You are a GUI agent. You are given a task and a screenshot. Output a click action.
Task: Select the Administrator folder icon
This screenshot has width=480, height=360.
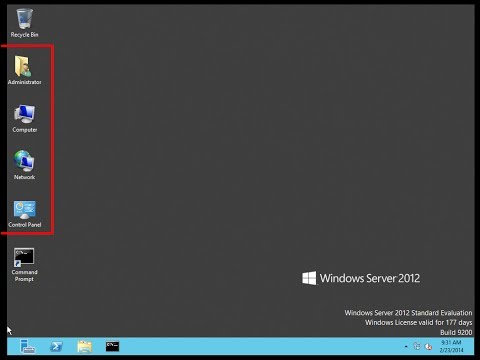[24, 70]
